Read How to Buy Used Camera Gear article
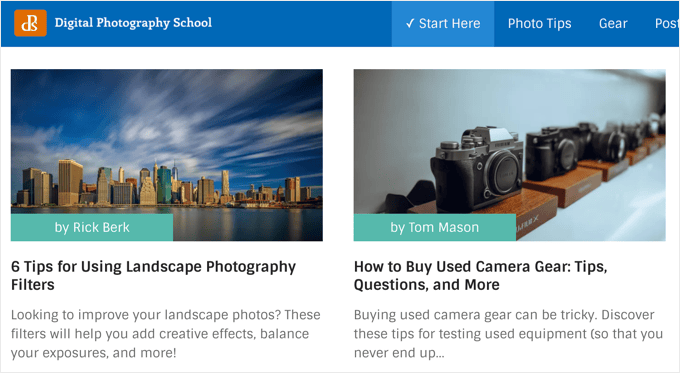 (x=481, y=275)
